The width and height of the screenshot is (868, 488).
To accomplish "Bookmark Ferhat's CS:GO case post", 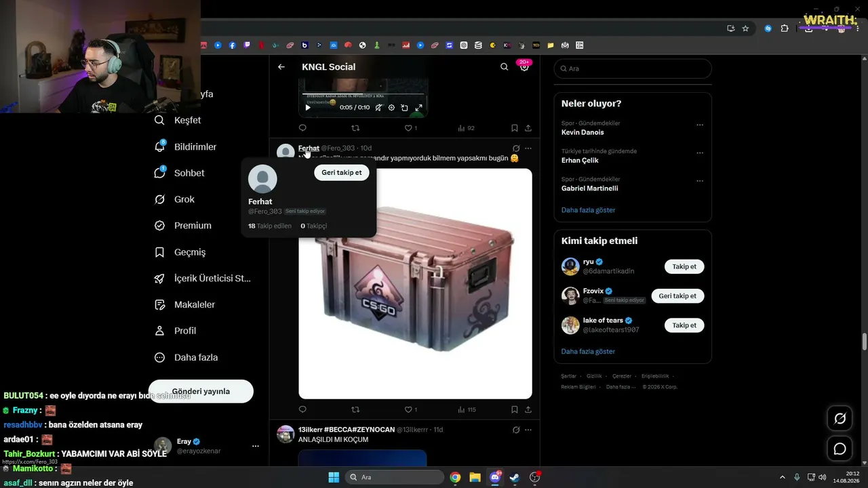I will [x=515, y=409].
